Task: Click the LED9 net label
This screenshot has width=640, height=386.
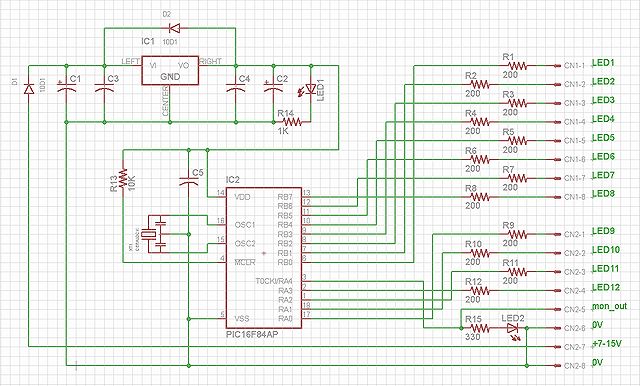Action: tap(603, 231)
